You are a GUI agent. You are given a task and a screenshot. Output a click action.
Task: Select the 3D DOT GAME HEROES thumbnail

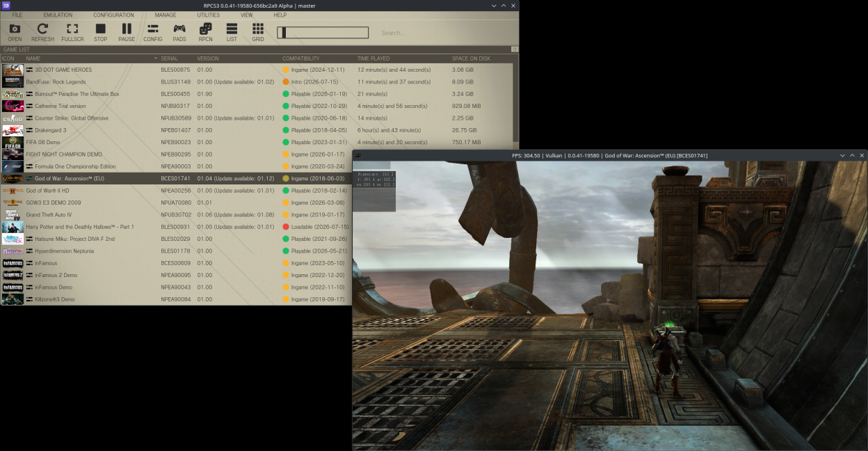click(x=13, y=70)
